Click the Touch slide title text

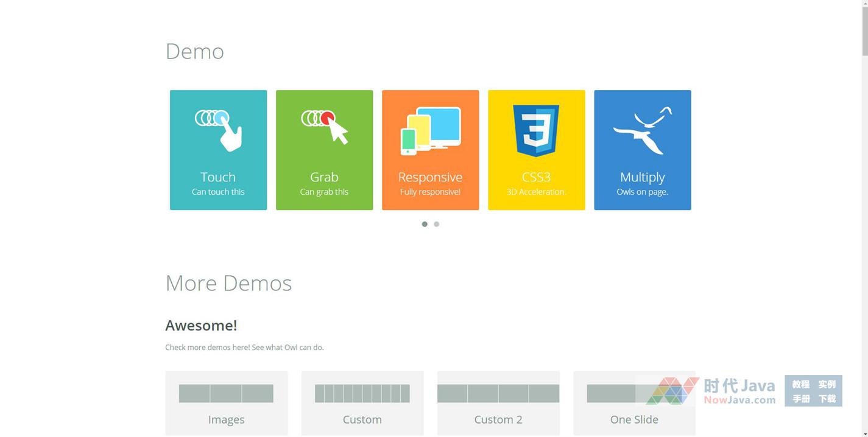point(218,177)
